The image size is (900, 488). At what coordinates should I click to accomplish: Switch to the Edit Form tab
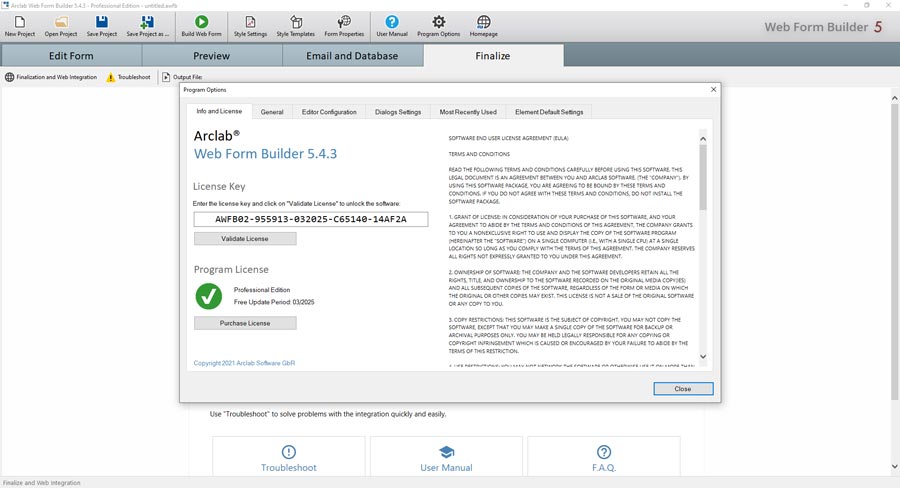tap(71, 56)
